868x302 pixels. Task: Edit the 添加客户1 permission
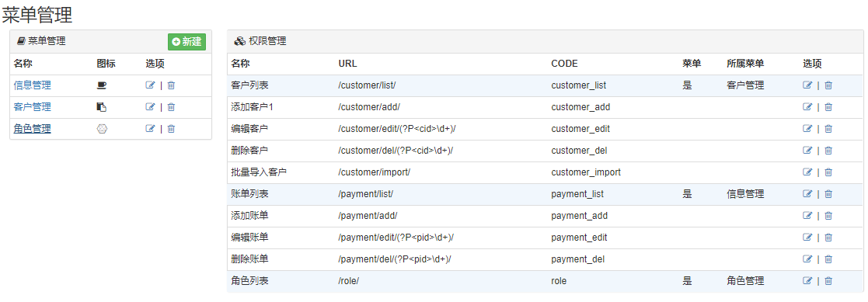[x=807, y=107]
